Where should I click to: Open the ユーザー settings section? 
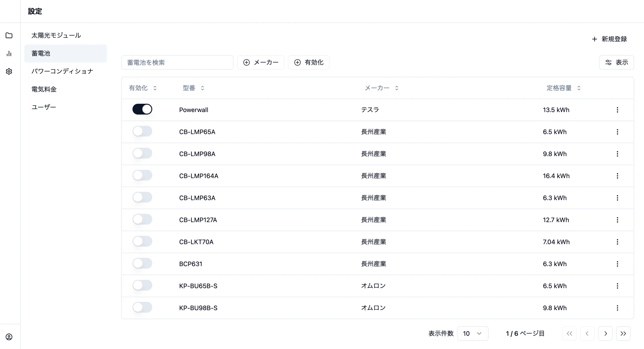coord(66,107)
